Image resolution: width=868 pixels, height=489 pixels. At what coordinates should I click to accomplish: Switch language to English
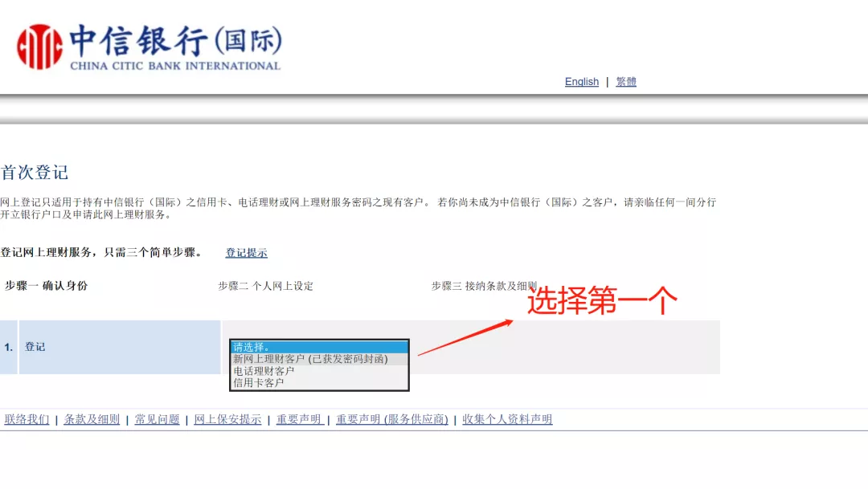[x=581, y=82]
